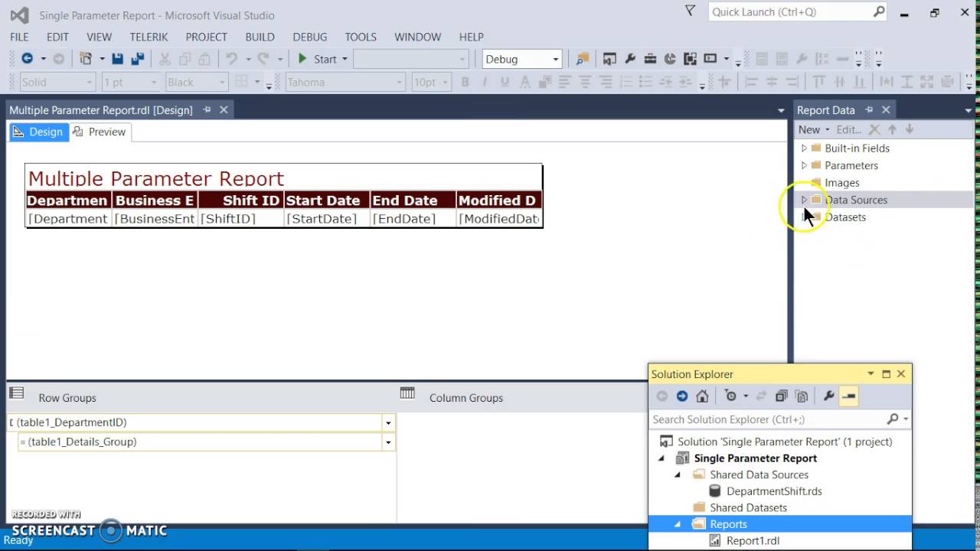Click the pie chart toolbar icon
The image size is (980, 551).
(670, 59)
